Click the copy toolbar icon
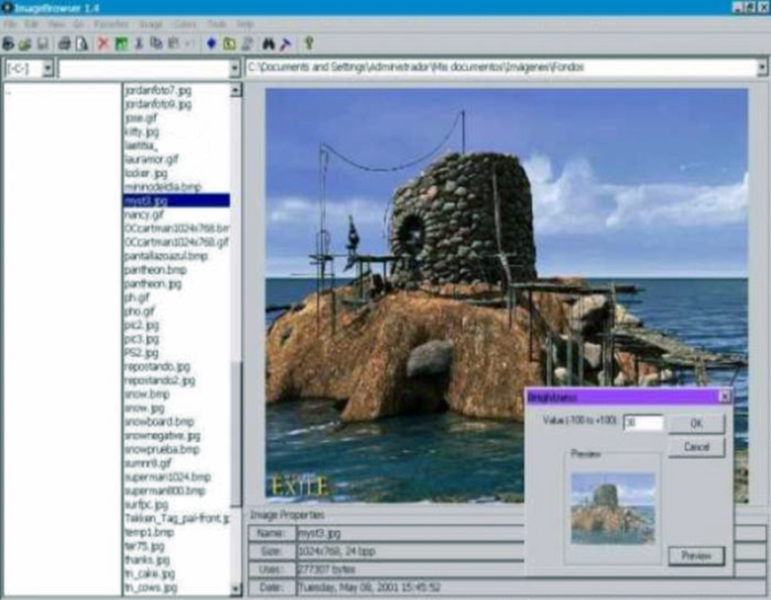The height and width of the screenshot is (600, 771). coord(156,44)
